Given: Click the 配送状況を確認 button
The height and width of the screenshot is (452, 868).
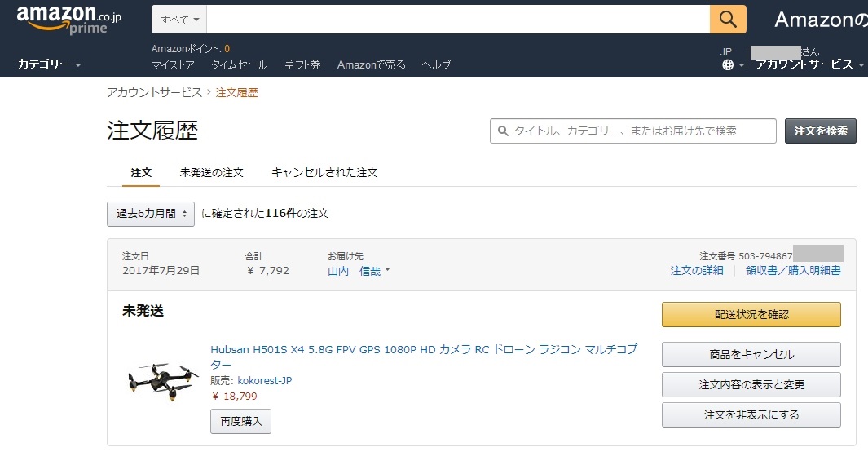Looking at the screenshot, I should [x=751, y=314].
